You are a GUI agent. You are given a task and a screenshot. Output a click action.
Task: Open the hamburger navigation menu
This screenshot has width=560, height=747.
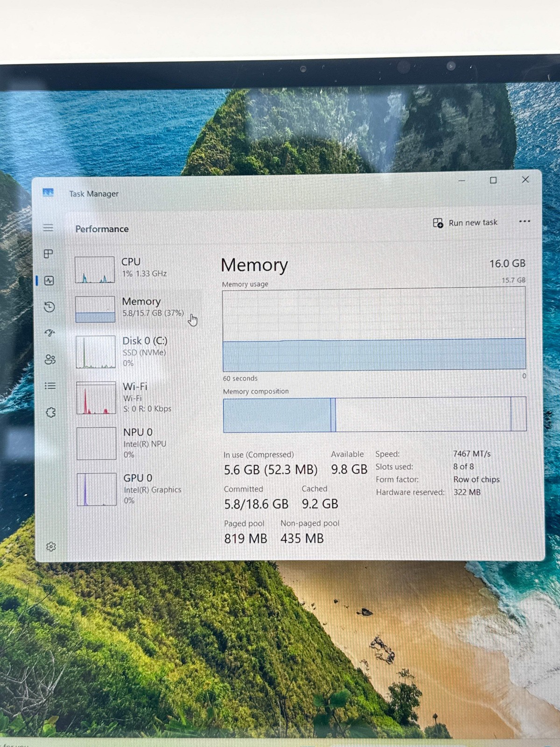[x=49, y=228]
